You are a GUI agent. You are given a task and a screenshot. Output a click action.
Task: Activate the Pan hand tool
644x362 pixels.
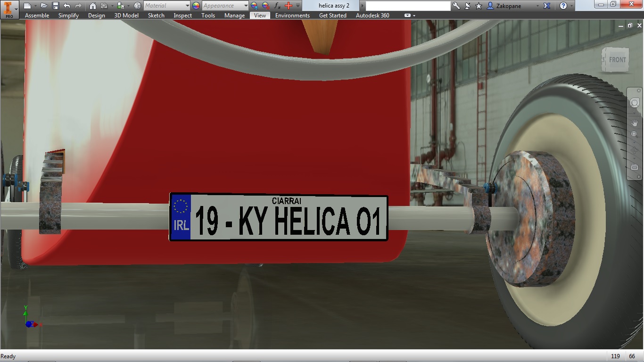point(635,123)
